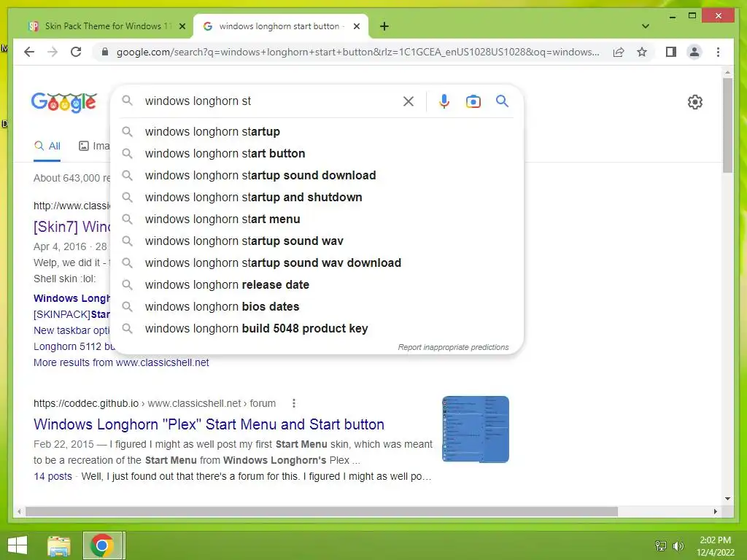Bookmark this page with the star icon
This screenshot has width=747, height=560.
(642, 52)
